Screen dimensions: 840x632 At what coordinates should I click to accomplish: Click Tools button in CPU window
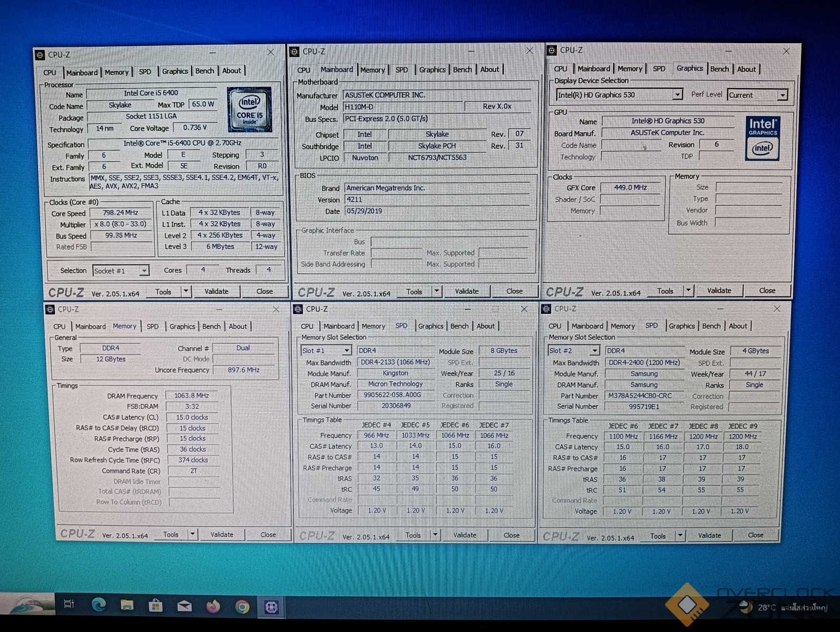163,291
